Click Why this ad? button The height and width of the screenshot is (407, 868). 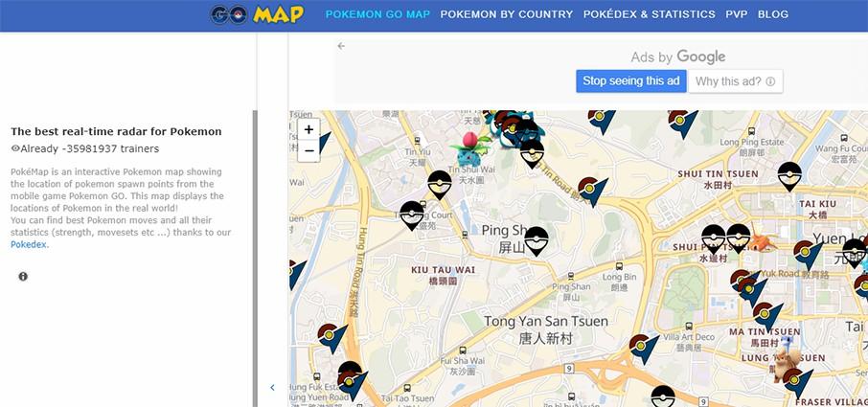(x=735, y=81)
